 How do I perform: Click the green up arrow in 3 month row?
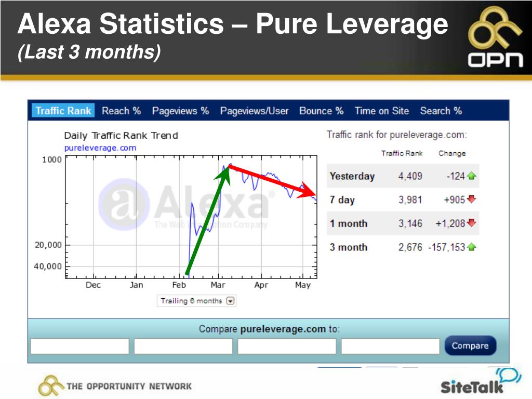472,247
